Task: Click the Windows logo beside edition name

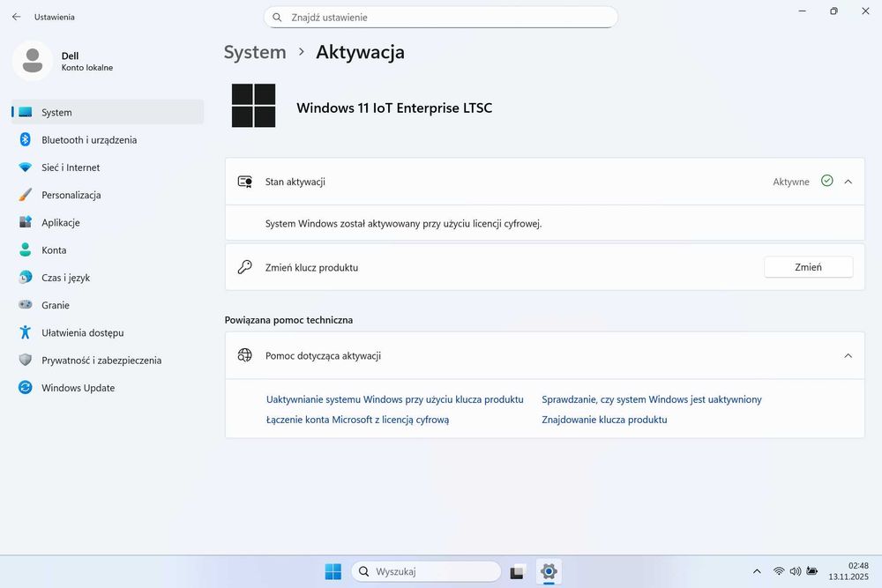Action: point(254,106)
